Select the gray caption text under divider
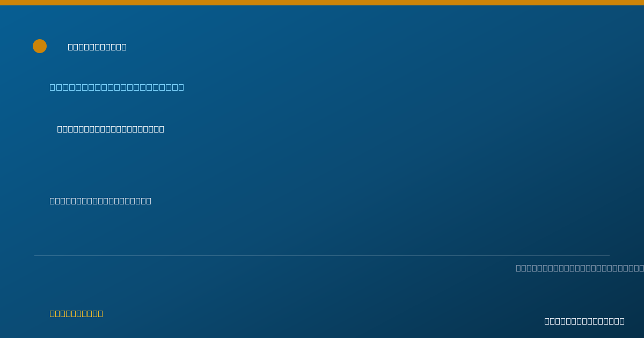The width and height of the screenshot is (644, 338). (580, 268)
